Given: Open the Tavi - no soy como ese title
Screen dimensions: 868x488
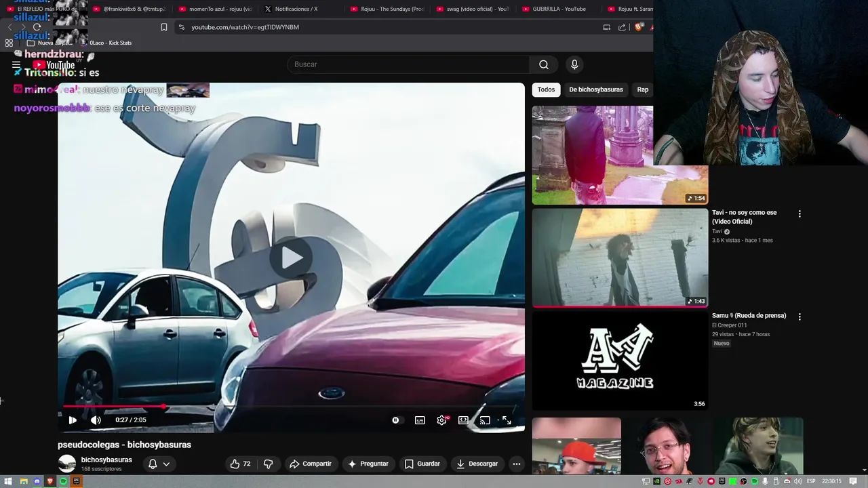Looking at the screenshot, I should coord(744,217).
